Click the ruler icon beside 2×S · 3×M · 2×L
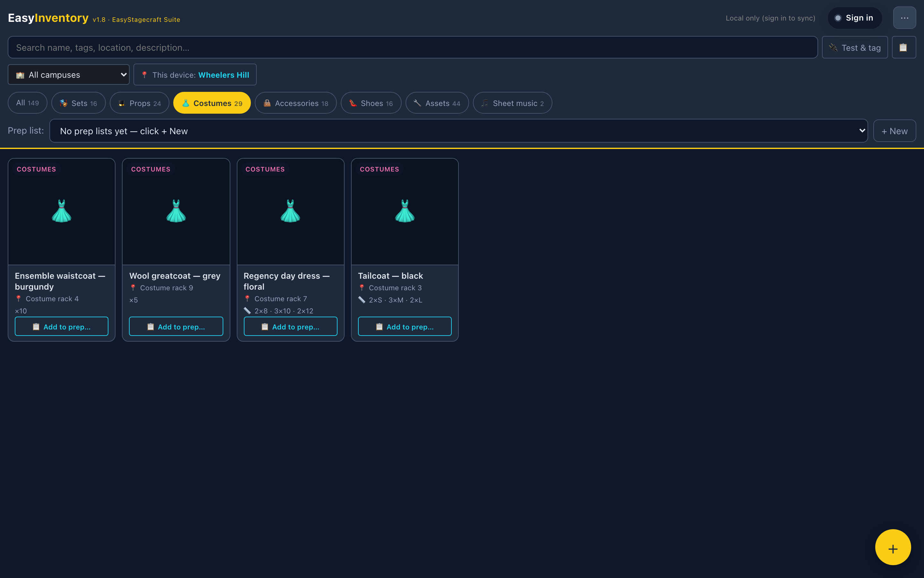 pyautogui.click(x=362, y=300)
